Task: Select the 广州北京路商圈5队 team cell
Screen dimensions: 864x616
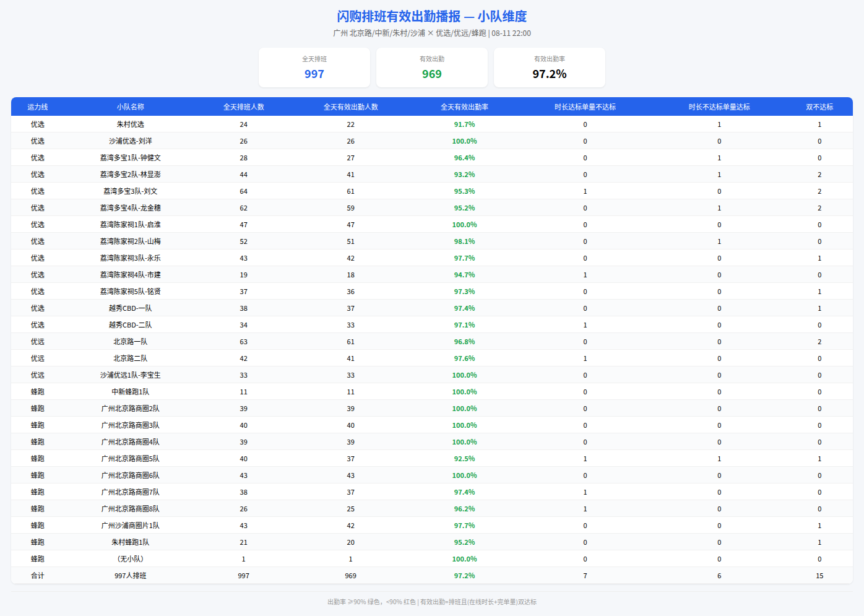Action: point(131,459)
